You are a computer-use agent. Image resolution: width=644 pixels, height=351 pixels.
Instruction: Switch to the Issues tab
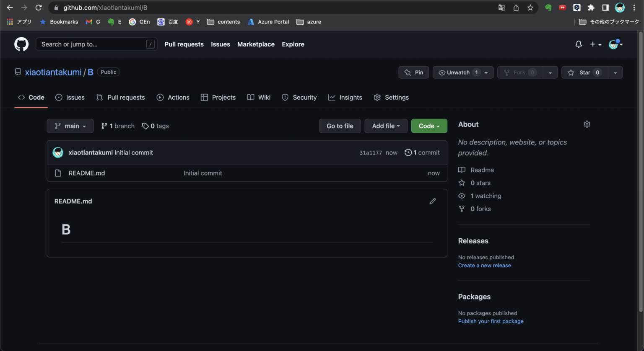point(70,97)
